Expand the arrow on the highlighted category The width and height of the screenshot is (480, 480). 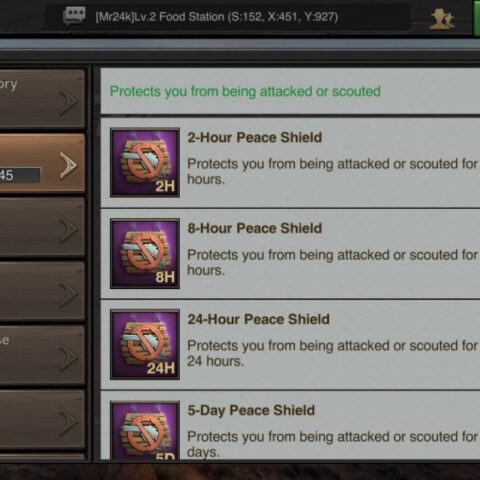click(68, 165)
